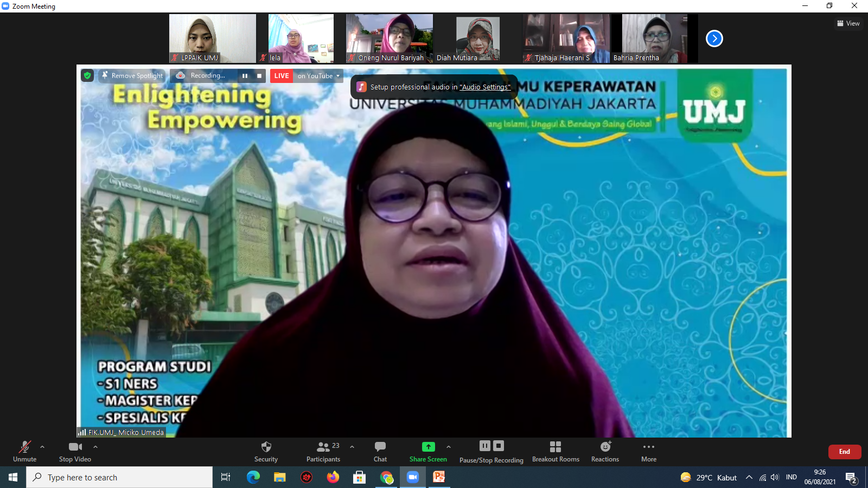Change layout with View button
Viewport: 868px width, 488px height.
coord(848,23)
